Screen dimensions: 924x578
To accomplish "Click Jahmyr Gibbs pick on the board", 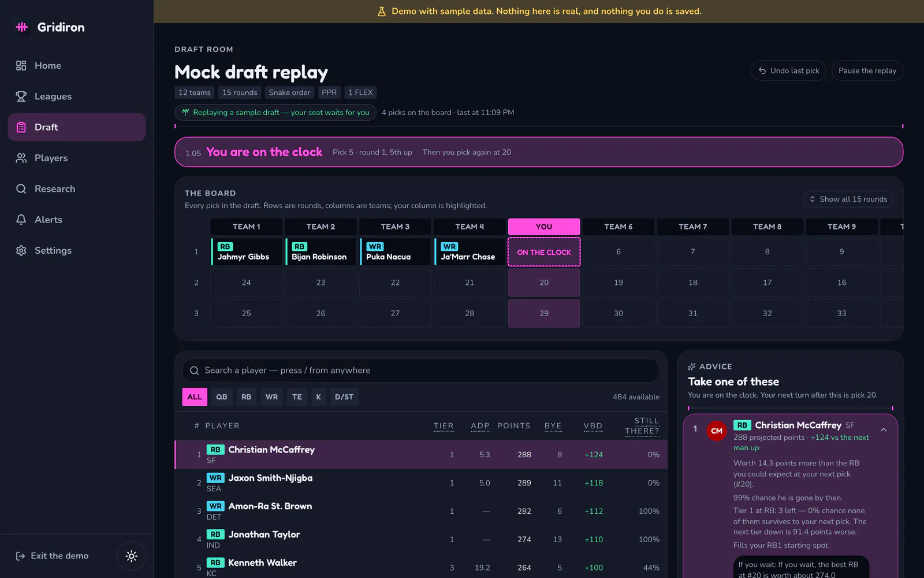I will 247,252.
